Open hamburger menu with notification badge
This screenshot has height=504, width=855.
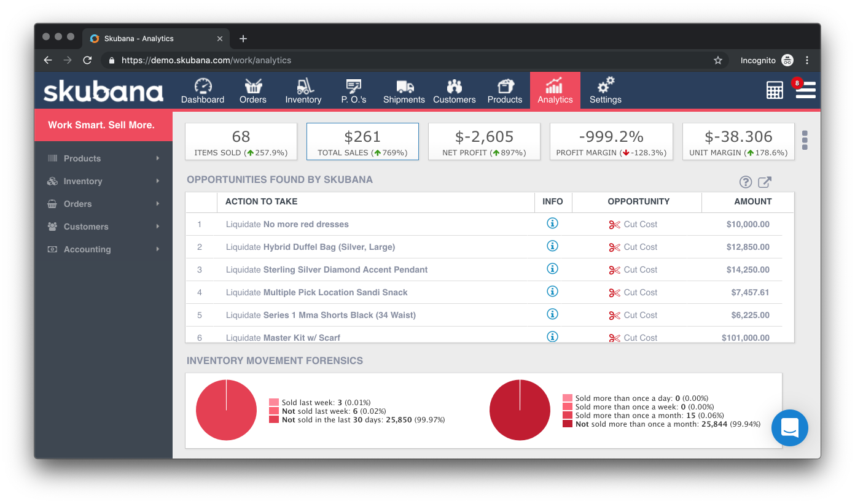tap(805, 90)
